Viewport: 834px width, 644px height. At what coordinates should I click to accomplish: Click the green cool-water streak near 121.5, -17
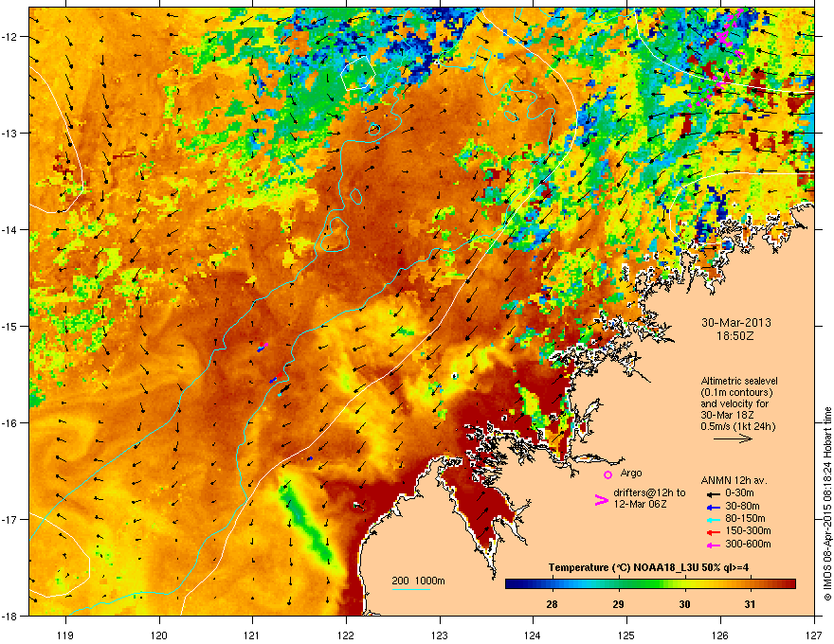(306, 524)
